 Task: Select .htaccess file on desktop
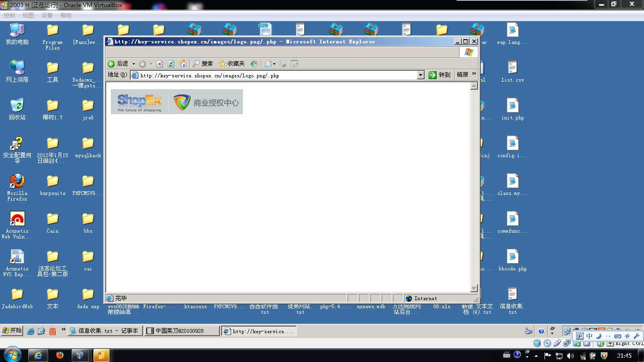click(x=195, y=306)
